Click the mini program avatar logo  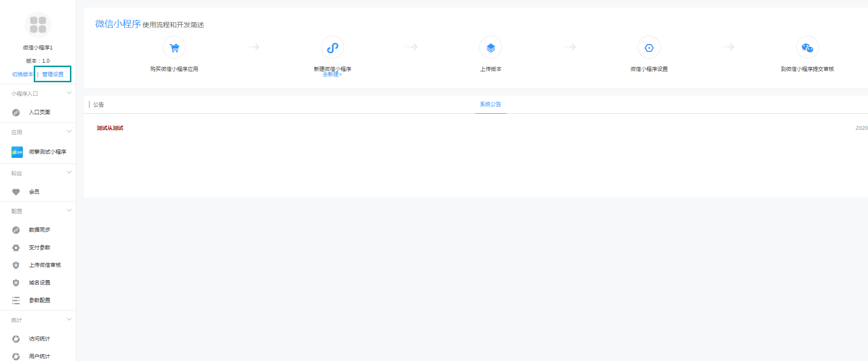38,24
